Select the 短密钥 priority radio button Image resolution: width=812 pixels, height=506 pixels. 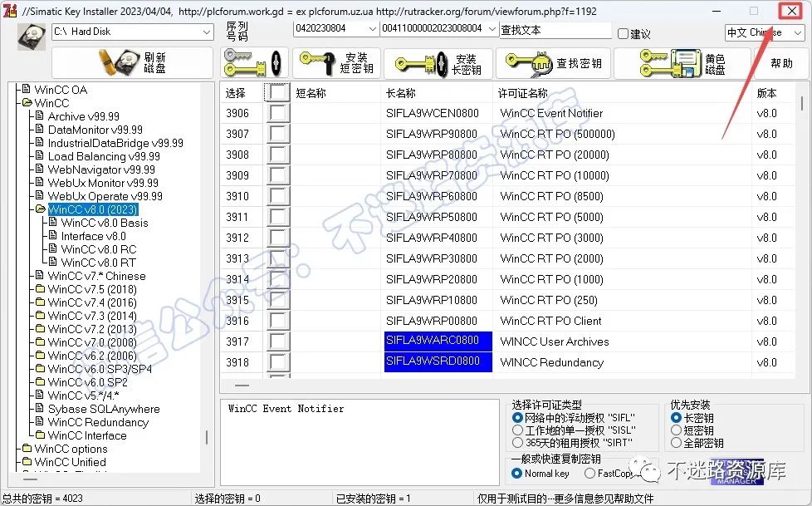tap(676, 430)
